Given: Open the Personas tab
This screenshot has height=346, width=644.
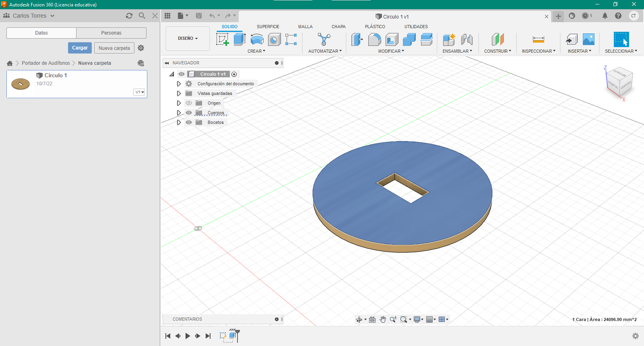Looking at the screenshot, I should pyautogui.click(x=111, y=33).
